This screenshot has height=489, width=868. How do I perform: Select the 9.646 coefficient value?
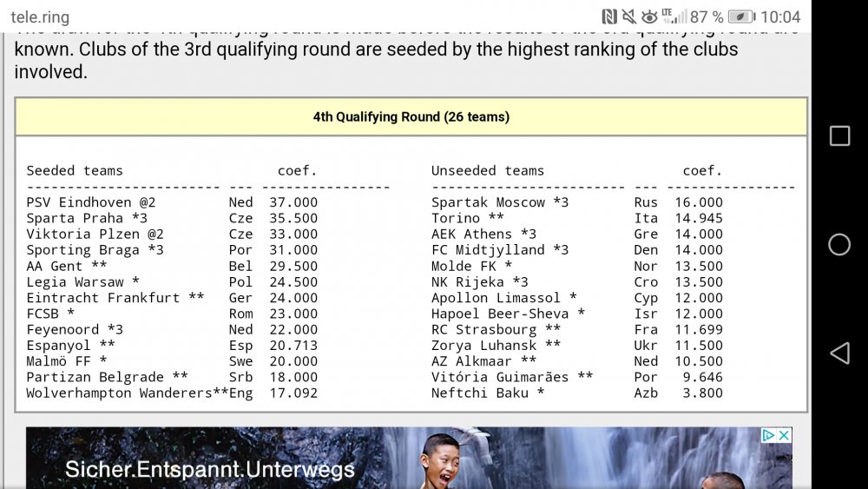tap(702, 377)
